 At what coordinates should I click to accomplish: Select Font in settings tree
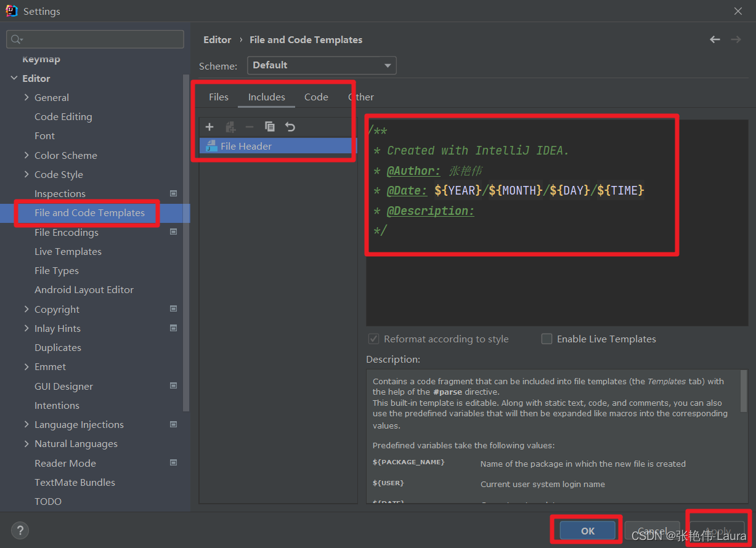tap(44, 135)
